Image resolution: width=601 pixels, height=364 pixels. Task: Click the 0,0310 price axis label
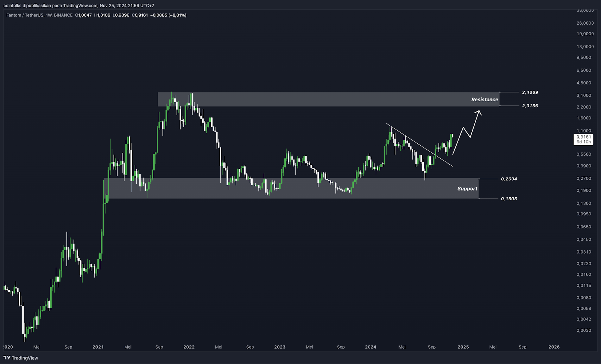(584, 252)
